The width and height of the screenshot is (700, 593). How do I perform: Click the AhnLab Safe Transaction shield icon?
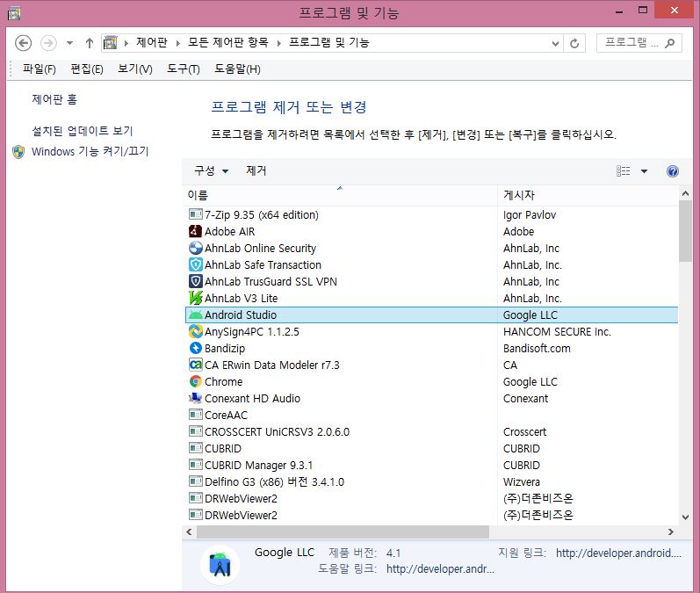point(196,264)
